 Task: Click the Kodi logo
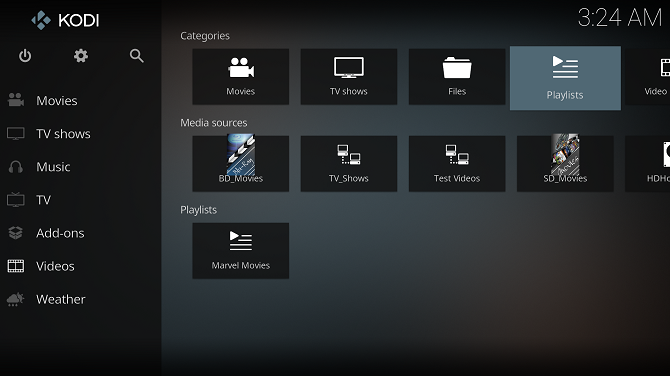tap(65, 20)
